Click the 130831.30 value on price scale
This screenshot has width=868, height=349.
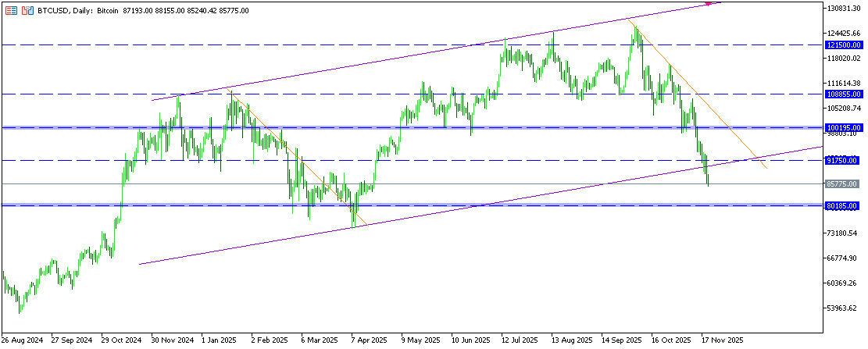click(x=845, y=8)
